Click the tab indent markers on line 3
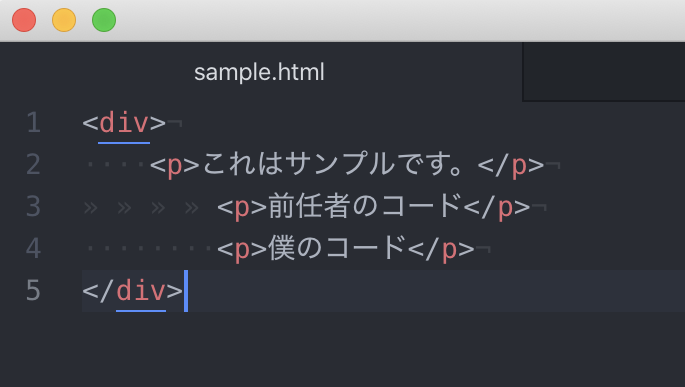The height and width of the screenshot is (387, 685). point(141,208)
